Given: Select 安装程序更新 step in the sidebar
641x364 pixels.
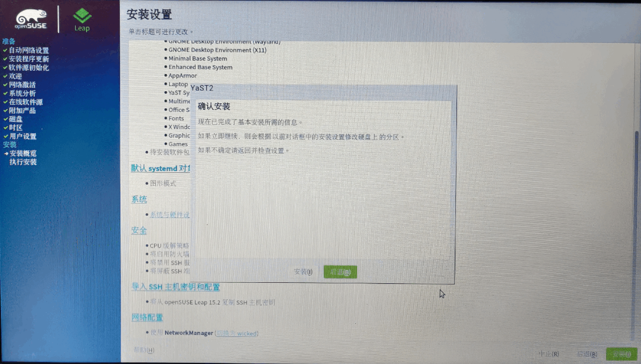Looking at the screenshot, I should click(x=29, y=59).
